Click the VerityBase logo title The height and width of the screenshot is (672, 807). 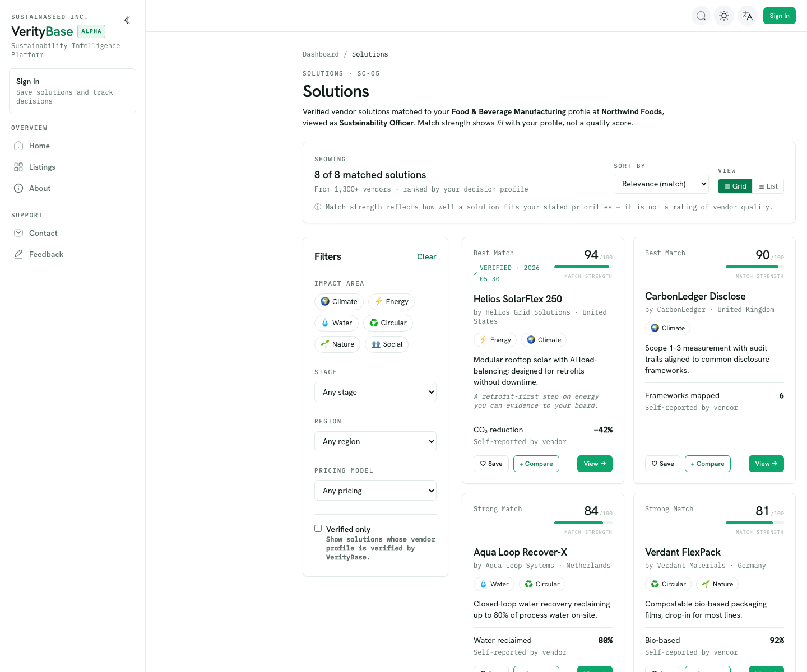pyautogui.click(x=42, y=31)
